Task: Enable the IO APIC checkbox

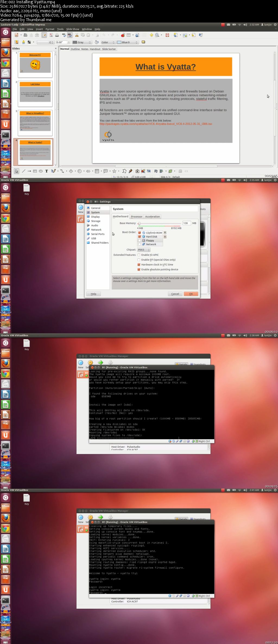Action: point(139,255)
